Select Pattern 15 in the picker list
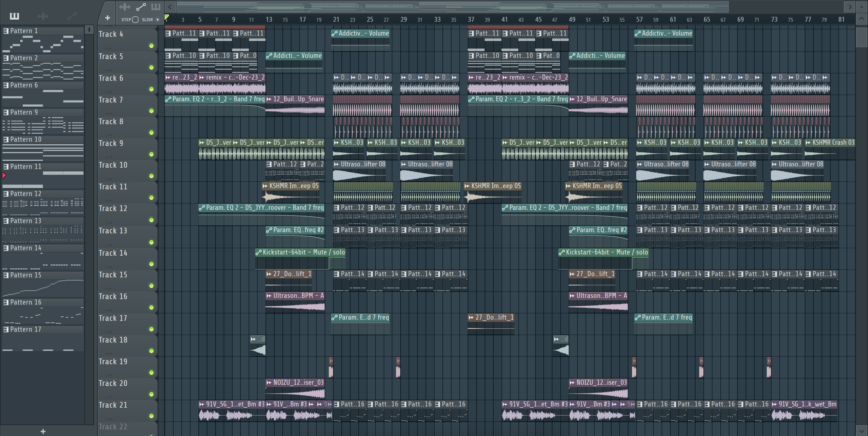The width and height of the screenshot is (868, 436). [x=43, y=275]
